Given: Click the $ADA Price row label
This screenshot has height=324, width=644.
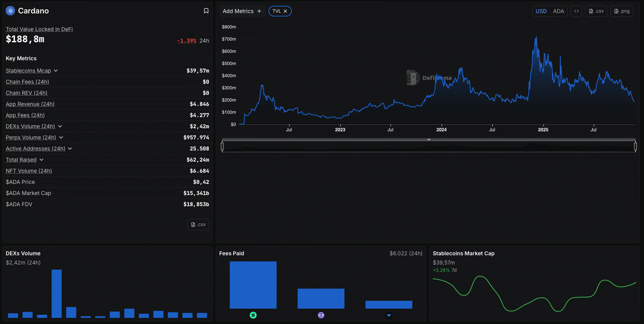Looking at the screenshot, I should (x=20, y=182).
